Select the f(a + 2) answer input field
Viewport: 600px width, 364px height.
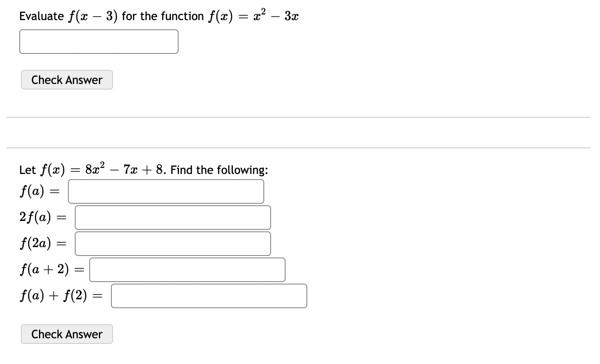[x=187, y=270]
